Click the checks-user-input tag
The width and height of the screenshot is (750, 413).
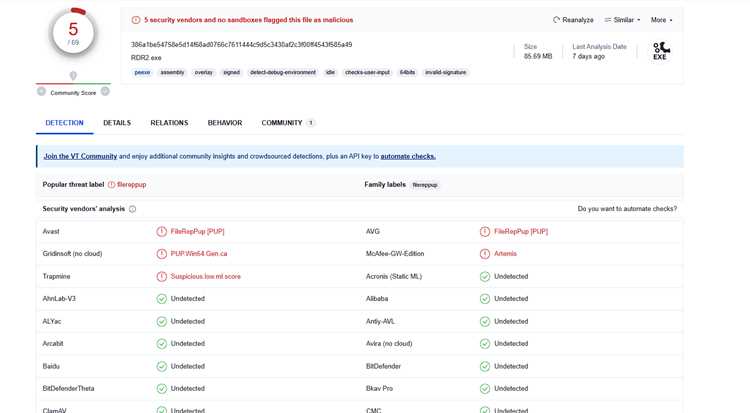(367, 73)
